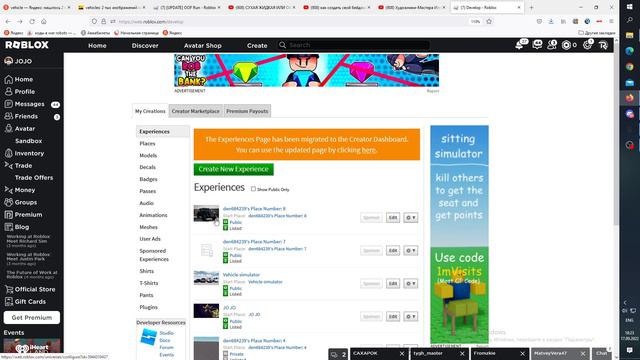
Task: Select Animations in the creations list
Action: click(x=153, y=215)
